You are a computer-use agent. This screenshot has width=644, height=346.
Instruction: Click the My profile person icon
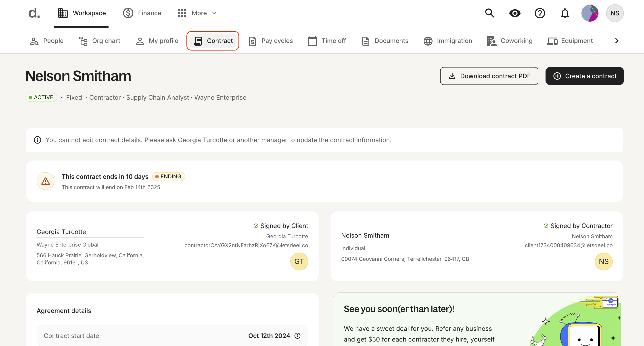click(x=140, y=41)
